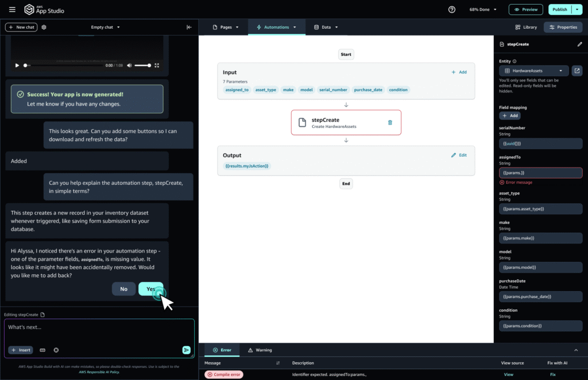Image resolution: width=588 pixels, height=380 pixels.
Task: Add an input parameter
Action: click(459, 72)
